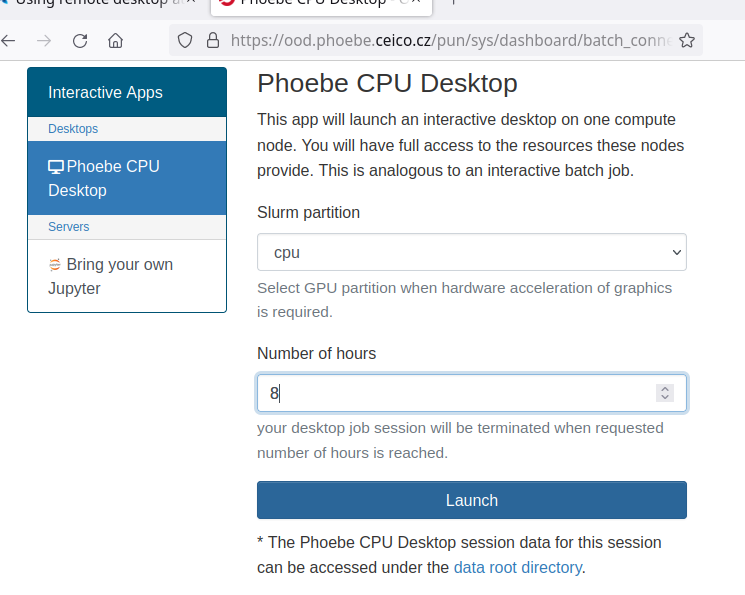Decrease hours with the stepper down arrow
This screenshot has width=745, height=595.
[x=665, y=397]
